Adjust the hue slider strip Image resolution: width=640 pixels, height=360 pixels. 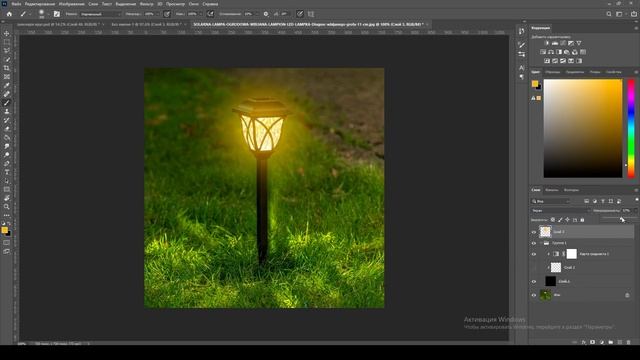[x=631, y=129]
